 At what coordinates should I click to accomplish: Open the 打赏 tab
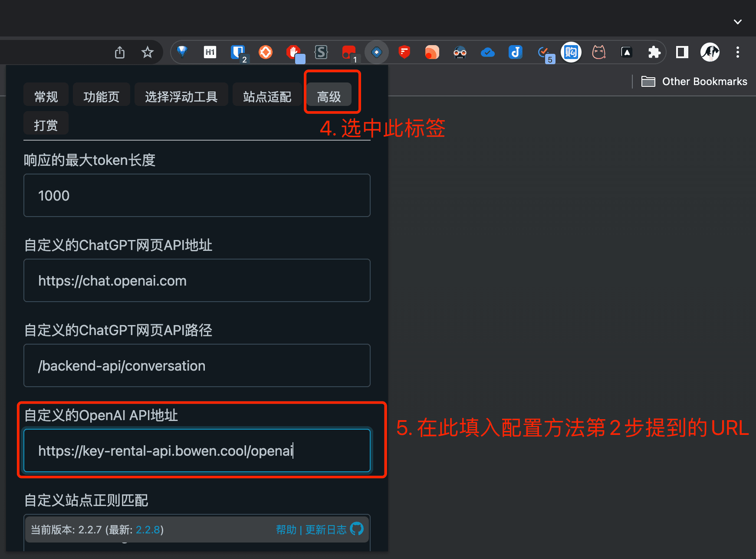coord(46,125)
